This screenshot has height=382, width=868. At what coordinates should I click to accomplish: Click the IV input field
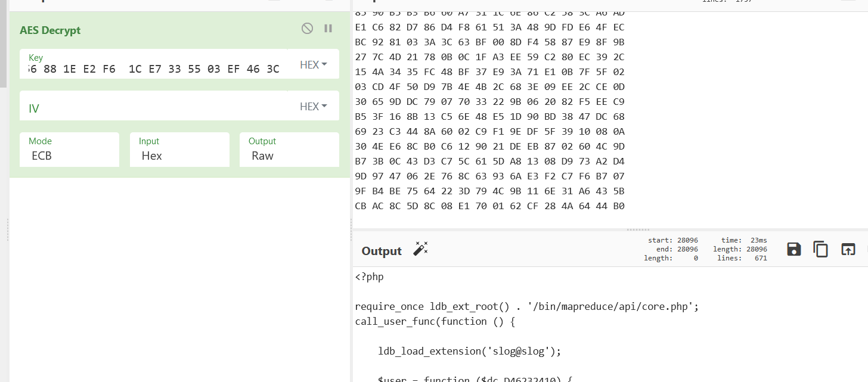pyautogui.click(x=154, y=105)
